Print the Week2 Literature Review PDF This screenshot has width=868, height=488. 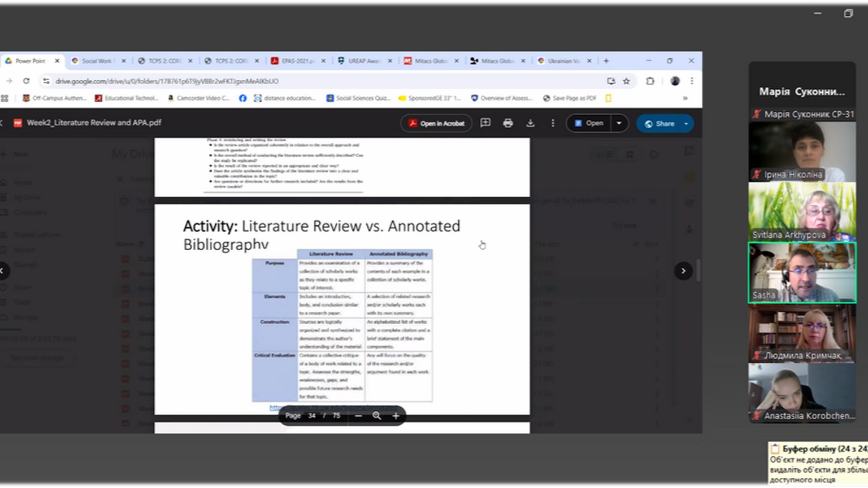pos(507,123)
